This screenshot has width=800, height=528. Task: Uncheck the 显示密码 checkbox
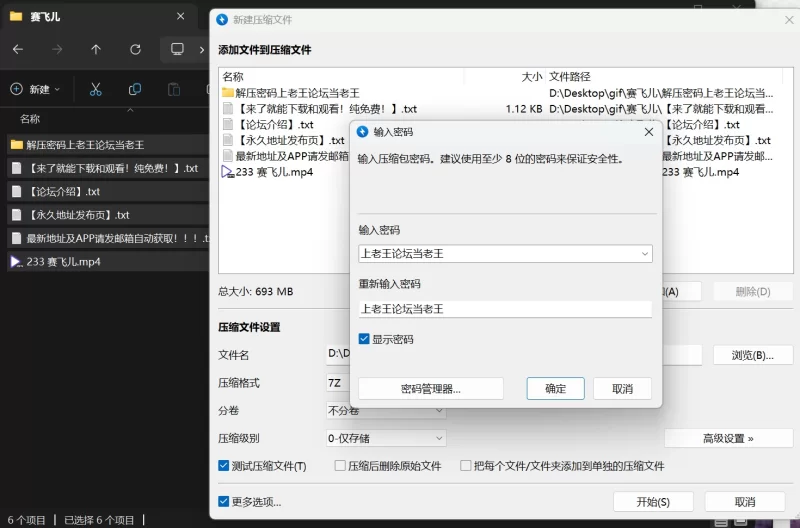[364, 340]
